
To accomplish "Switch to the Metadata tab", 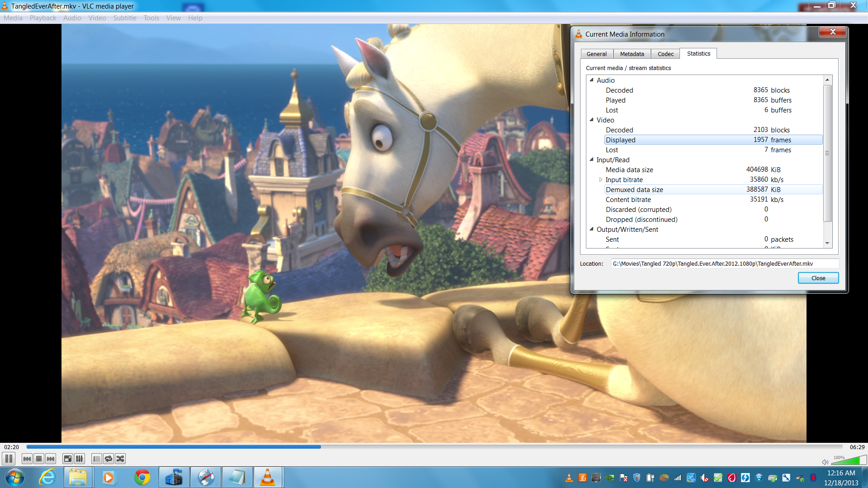I will (x=632, y=54).
